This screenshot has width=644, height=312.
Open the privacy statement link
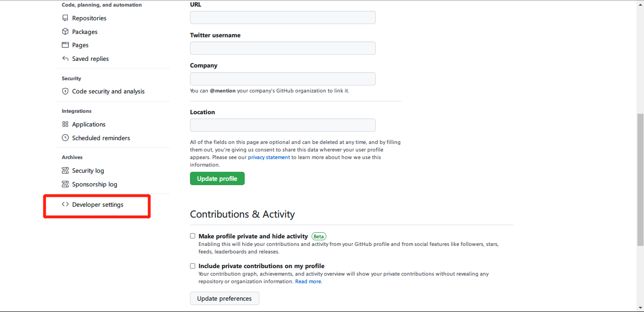(269, 157)
